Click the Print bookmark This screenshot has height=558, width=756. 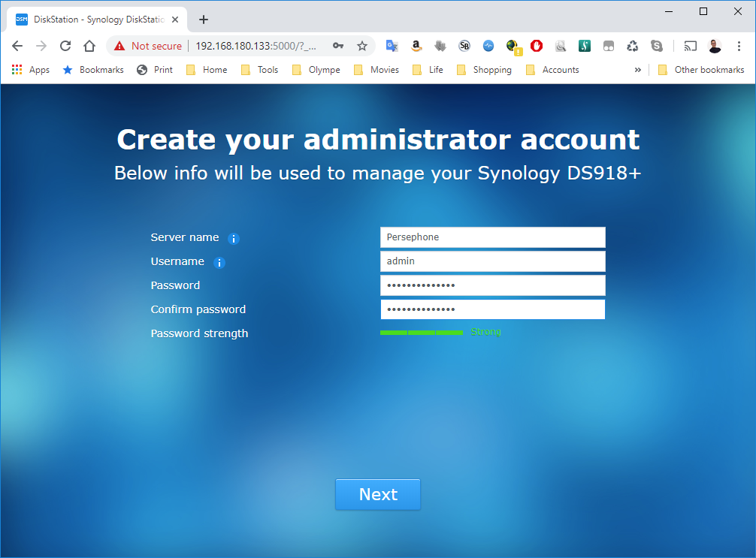click(155, 70)
